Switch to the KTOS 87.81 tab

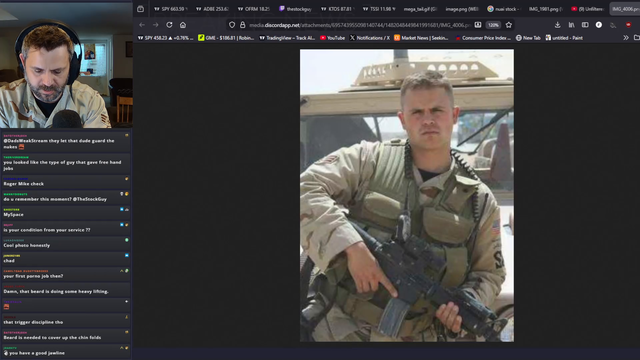pos(337,9)
